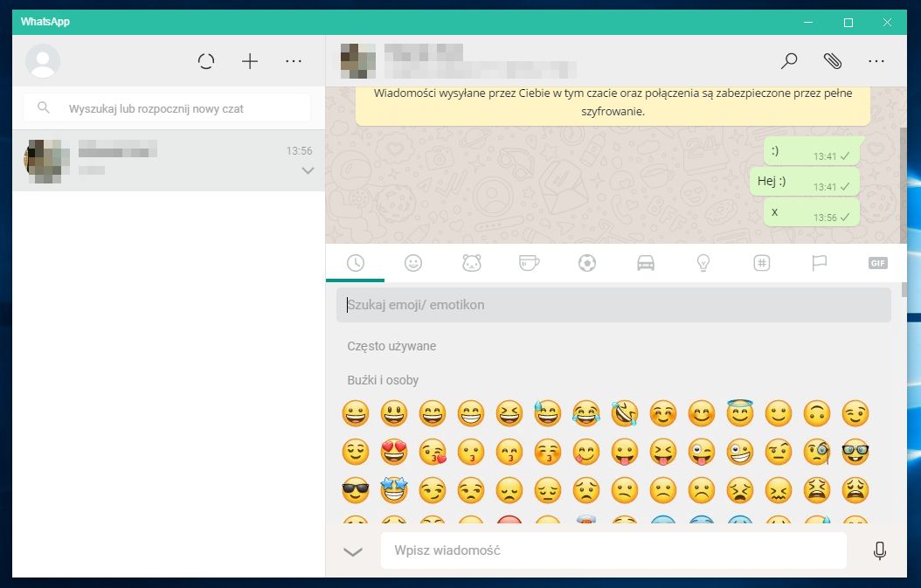Image resolution: width=921 pixels, height=588 pixels.
Task: Insert the sunglasses cool face emoji
Action: [x=356, y=490]
